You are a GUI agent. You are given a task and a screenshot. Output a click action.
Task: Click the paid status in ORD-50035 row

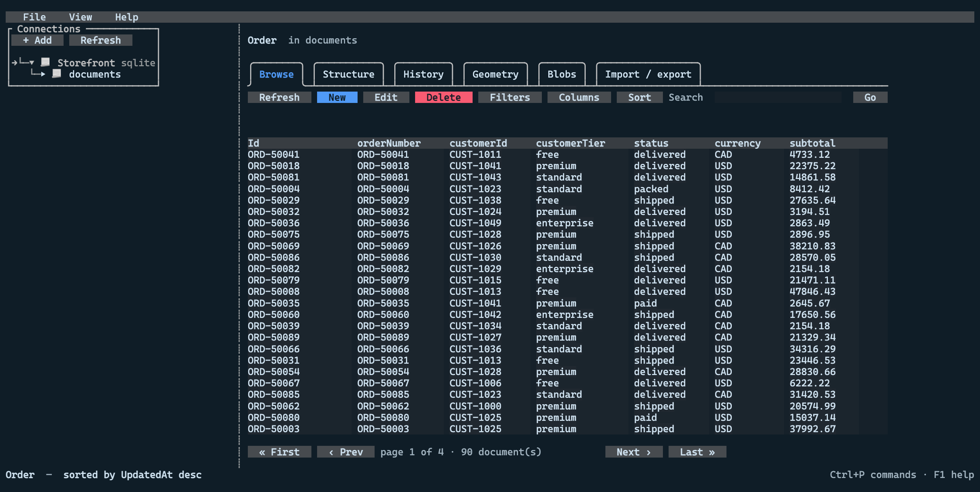[x=645, y=304]
